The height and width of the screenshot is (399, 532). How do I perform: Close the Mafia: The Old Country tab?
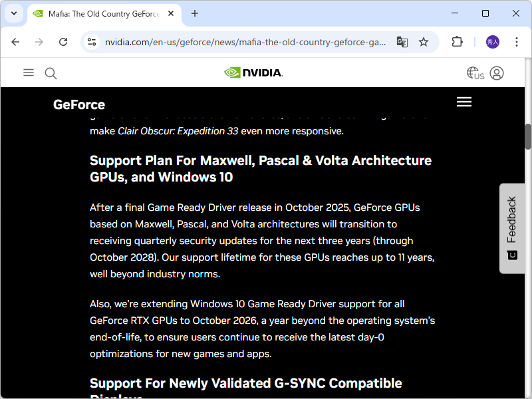tap(171, 13)
